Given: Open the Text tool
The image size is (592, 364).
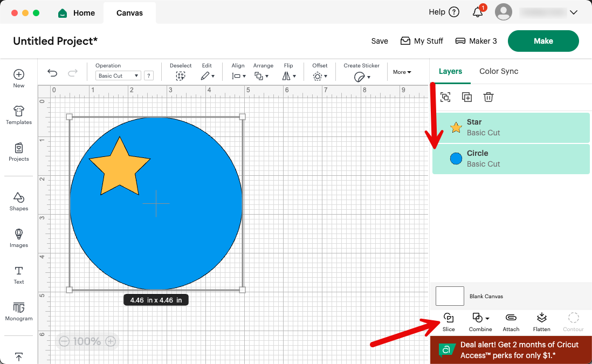Looking at the screenshot, I should point(18,276).
